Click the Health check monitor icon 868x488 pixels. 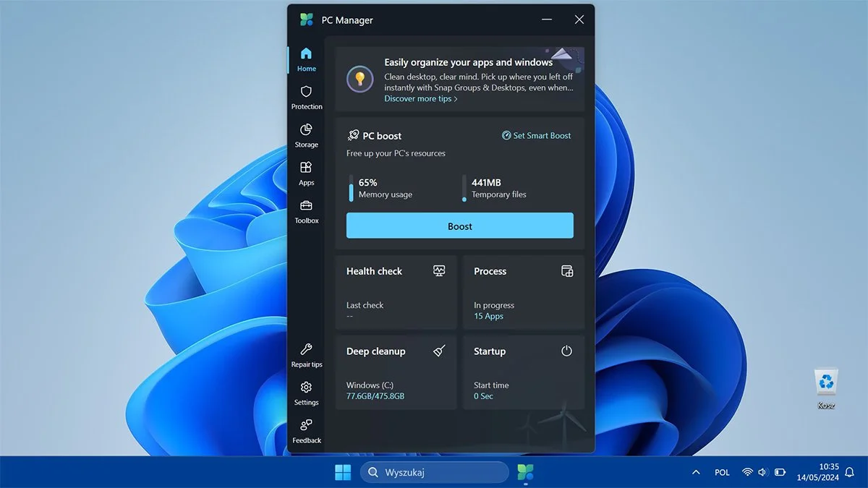[x=439, y=270]
